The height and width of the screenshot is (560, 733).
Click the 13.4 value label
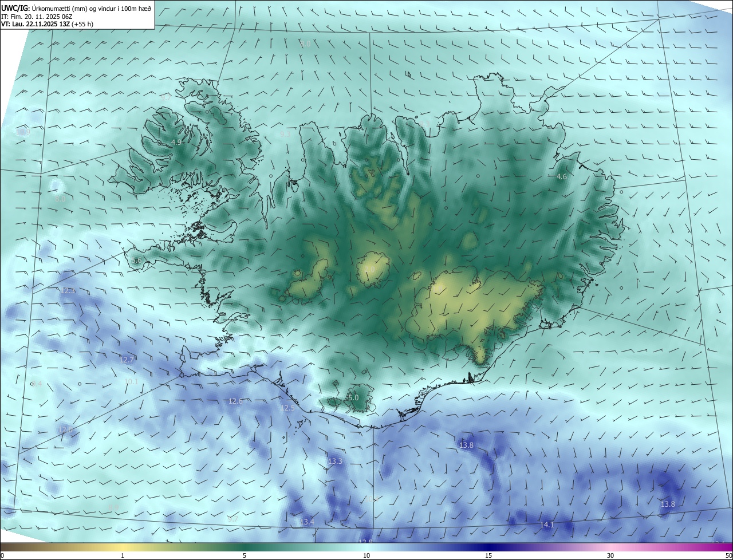[307, 522]
